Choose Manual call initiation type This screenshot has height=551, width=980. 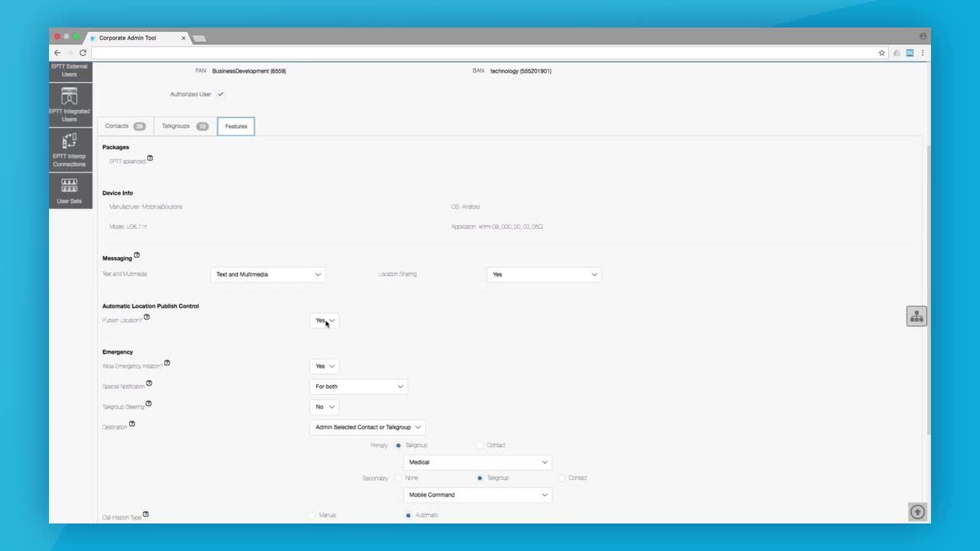[312, 515]
